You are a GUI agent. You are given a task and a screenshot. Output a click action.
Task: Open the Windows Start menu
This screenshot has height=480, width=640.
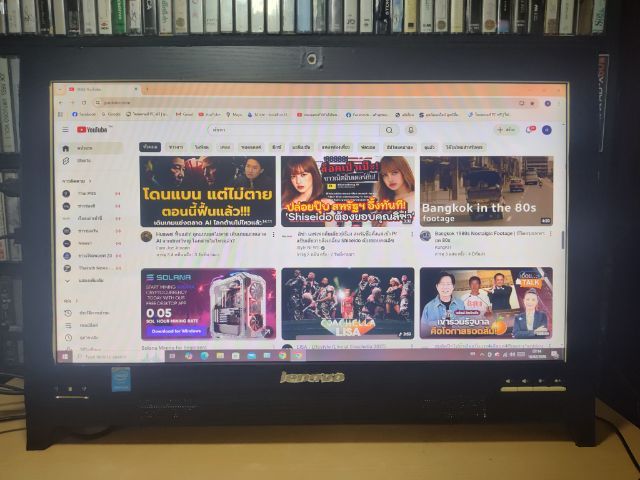tap(64, 356)
